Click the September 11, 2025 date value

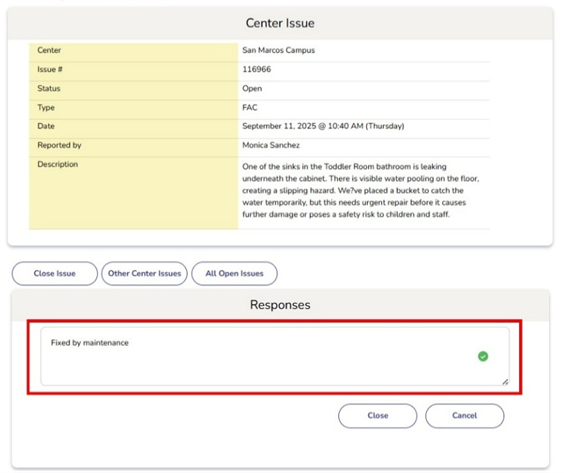click(323, 126)
